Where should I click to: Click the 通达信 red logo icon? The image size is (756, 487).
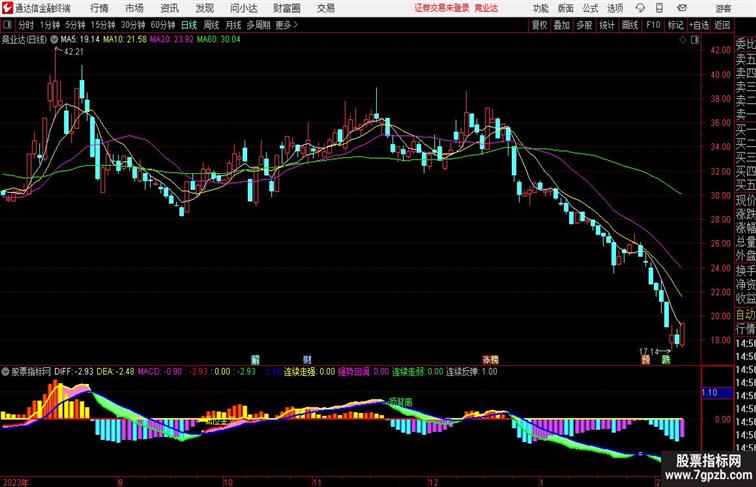pos(8,8)
